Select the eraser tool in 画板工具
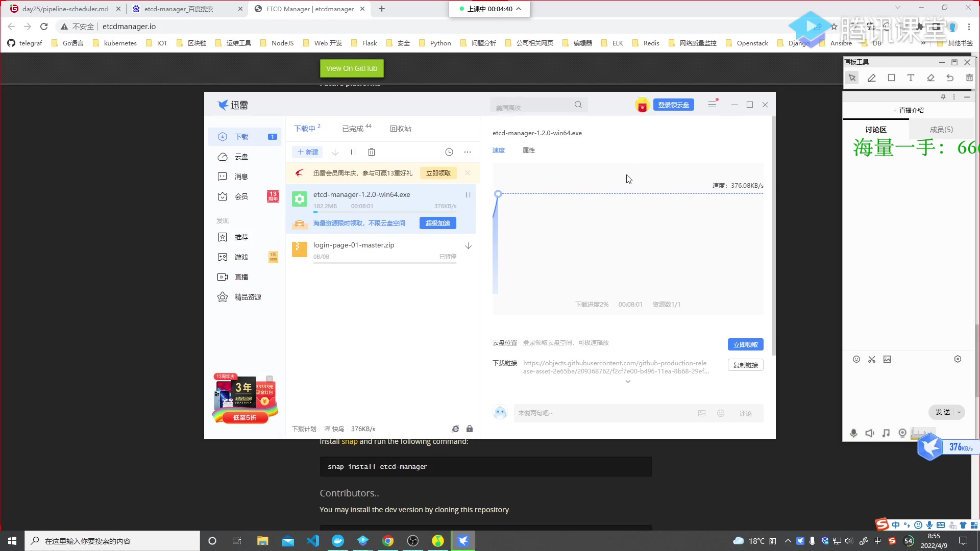The width and height of the screenshot is (980, 551). click(x=930, y=78)
